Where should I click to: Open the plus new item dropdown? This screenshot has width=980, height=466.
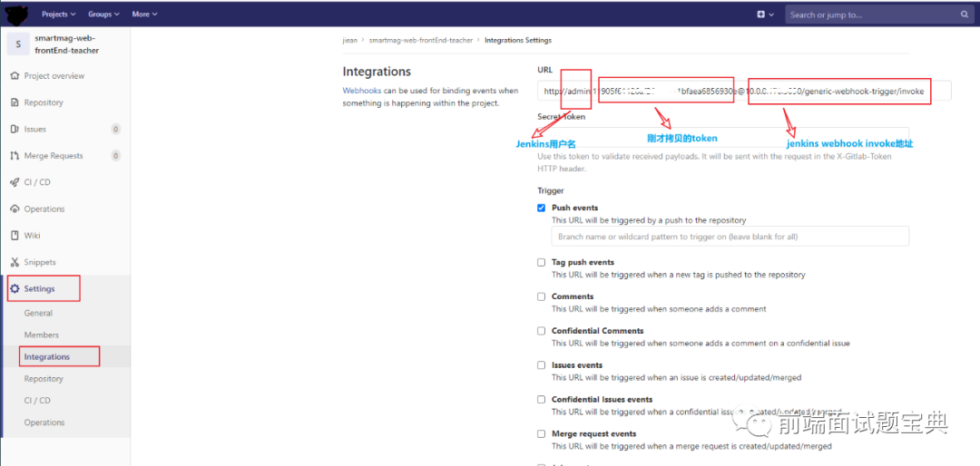(766, 15)
